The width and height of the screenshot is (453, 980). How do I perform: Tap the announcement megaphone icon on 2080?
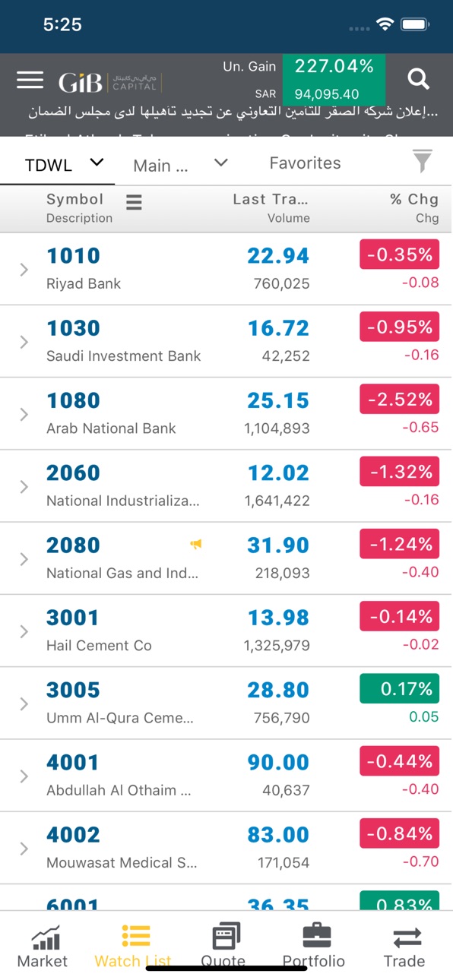click(196, 544)
